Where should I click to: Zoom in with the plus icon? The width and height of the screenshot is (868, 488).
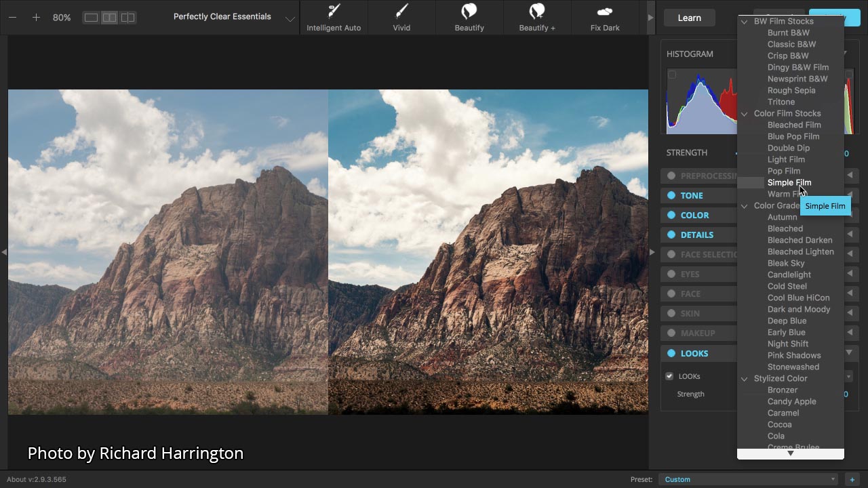tap(36, 18)
